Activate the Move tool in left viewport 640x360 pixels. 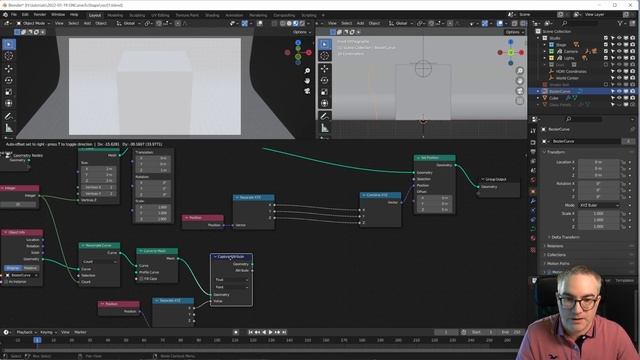9,69
